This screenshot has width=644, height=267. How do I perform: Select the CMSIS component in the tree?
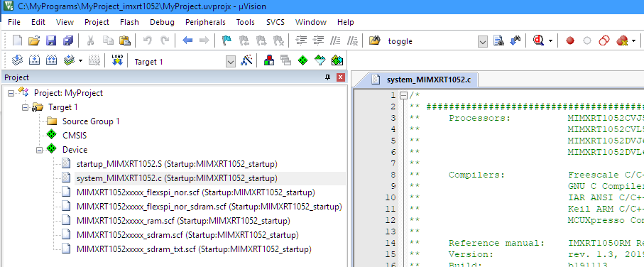75,136
